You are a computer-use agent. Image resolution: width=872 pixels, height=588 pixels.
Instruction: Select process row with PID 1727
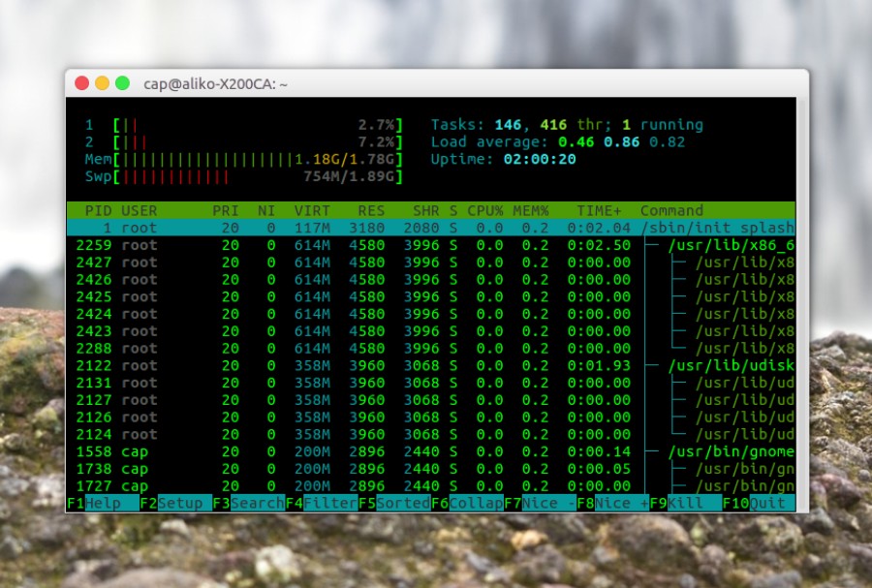[431, 486]
